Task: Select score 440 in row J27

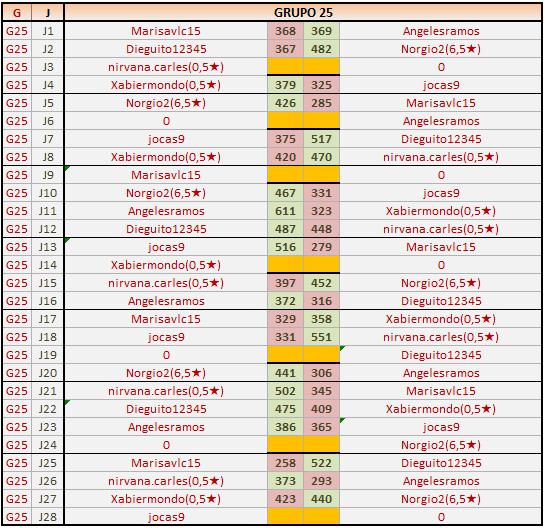Action: click(322, 499)
